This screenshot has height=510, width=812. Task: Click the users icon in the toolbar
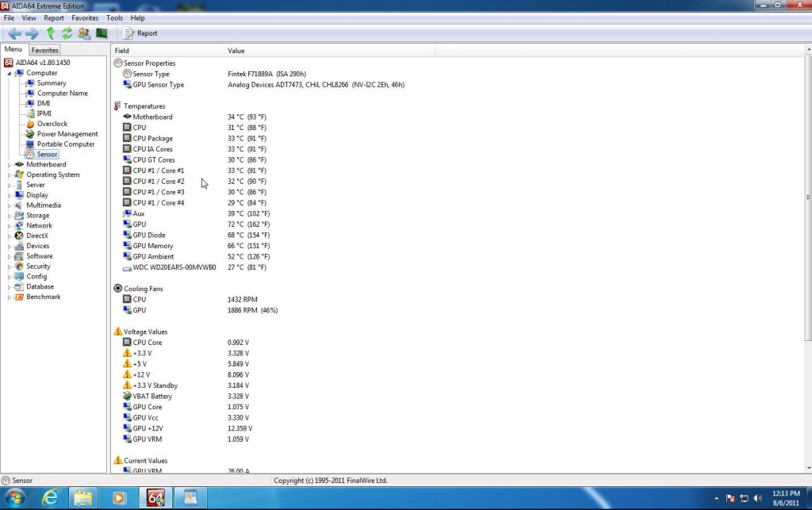tap(84, 33)
